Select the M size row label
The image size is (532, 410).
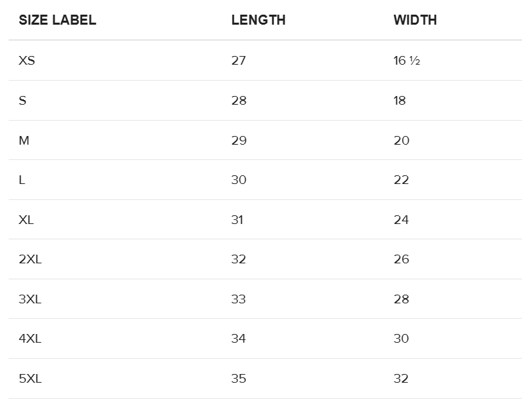point(24,140)
